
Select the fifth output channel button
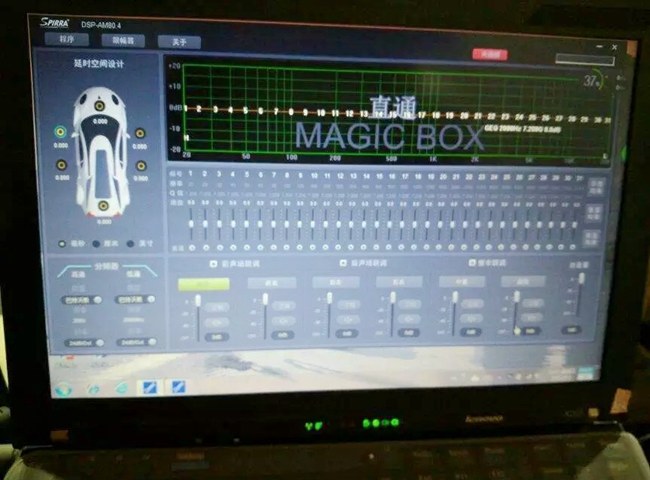462,281
